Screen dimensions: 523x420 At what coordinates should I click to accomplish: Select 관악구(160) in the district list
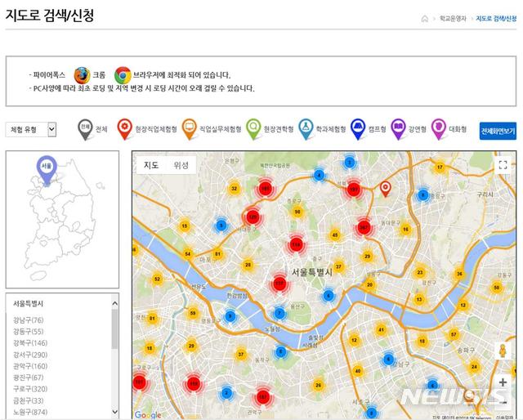coord(30,366)
